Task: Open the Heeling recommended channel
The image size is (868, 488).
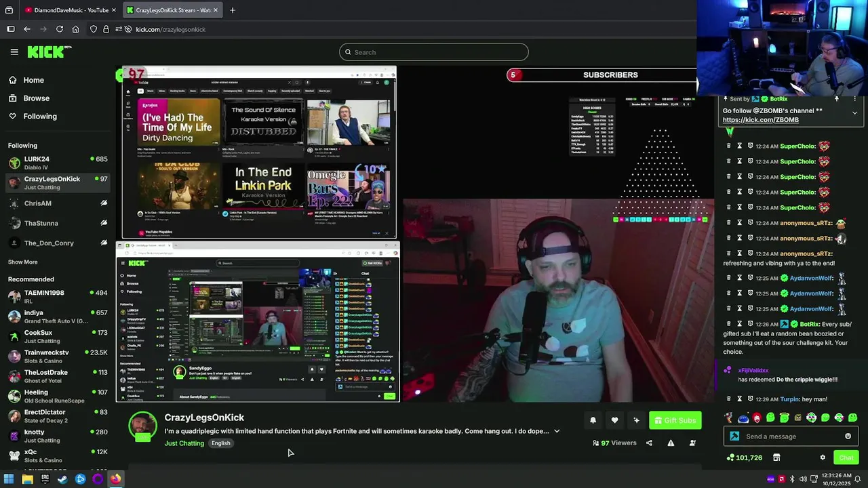Action: click(58, 396)
